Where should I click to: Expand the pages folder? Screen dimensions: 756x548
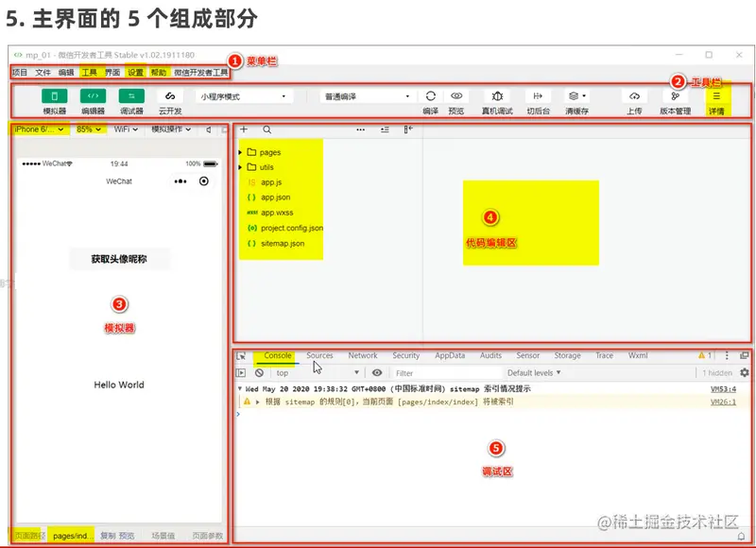[x=265, y=152]
